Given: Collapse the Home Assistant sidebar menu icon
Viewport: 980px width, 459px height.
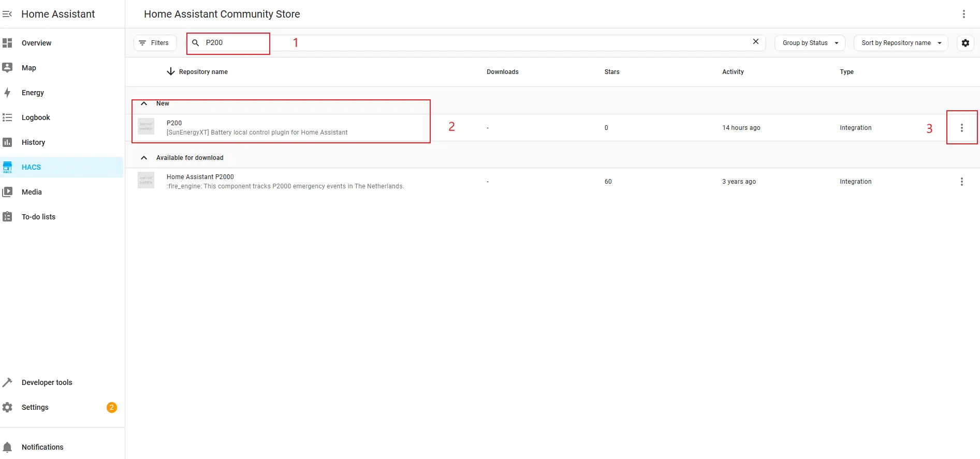Looking at the screenshot, I should click(x=7, y=14).
